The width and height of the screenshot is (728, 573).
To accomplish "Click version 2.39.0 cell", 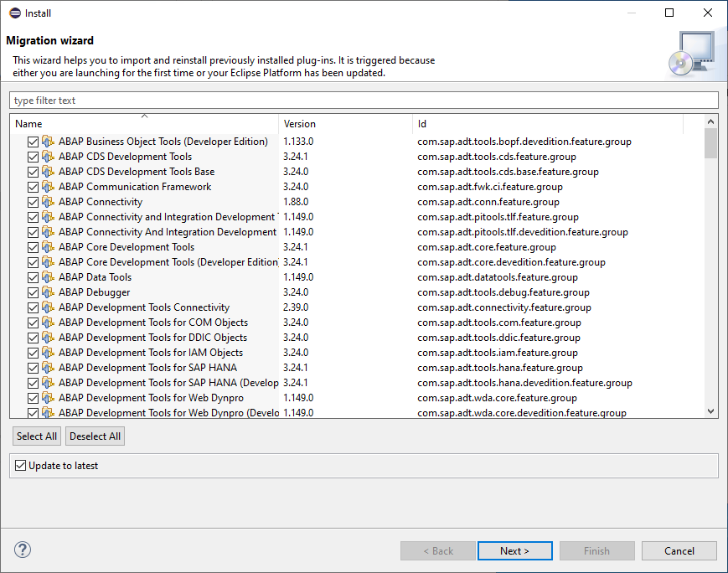I will coord(296,307).
